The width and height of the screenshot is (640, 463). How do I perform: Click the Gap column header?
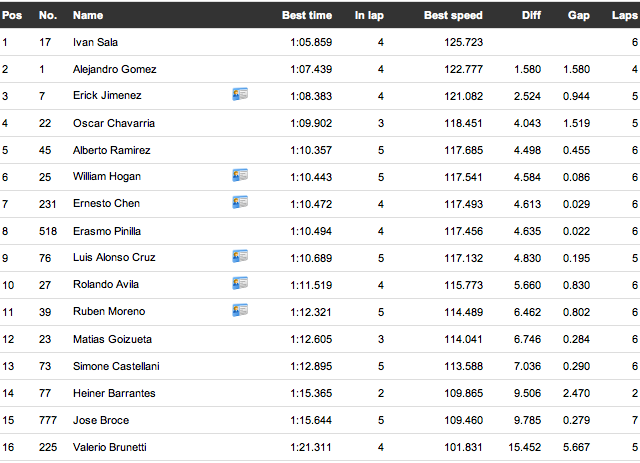578,15
